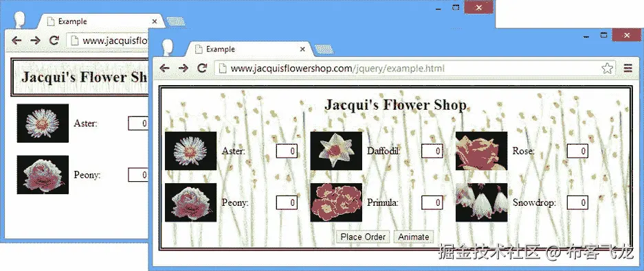Click the Peony: label in rear window
This screenshot has height=271, width=644.
87,175
